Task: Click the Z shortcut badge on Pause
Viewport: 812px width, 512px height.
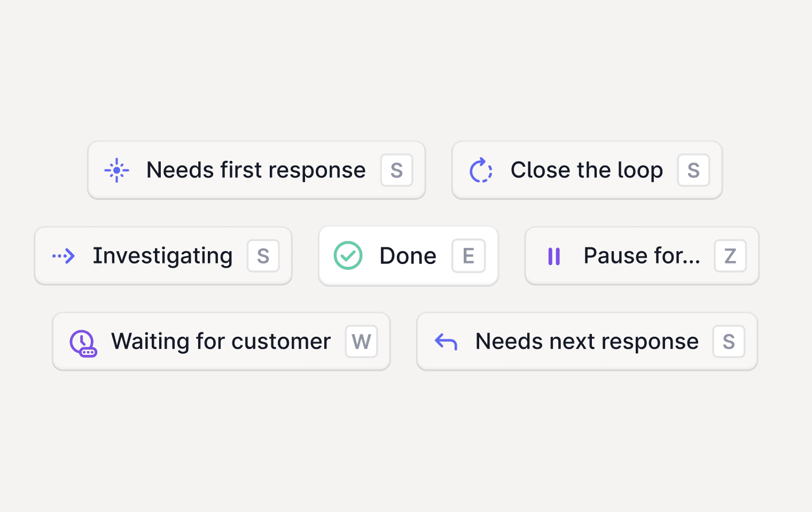Action: click(730, 256)
